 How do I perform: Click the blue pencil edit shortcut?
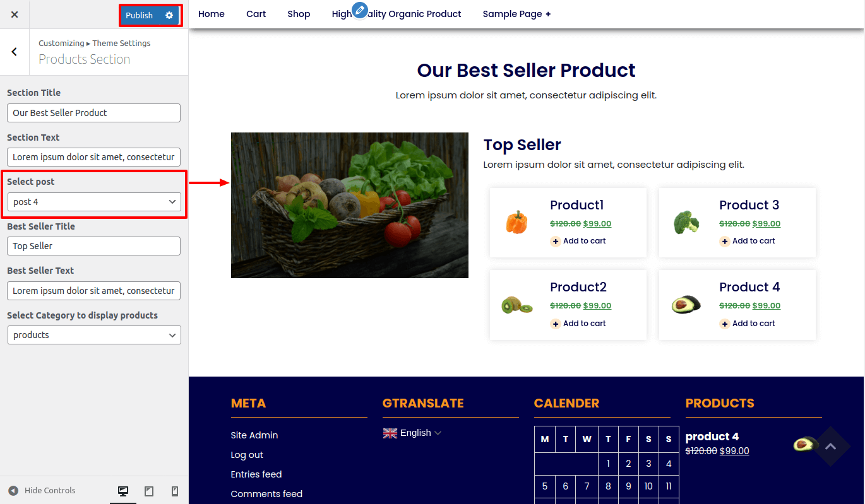[359, 11]
